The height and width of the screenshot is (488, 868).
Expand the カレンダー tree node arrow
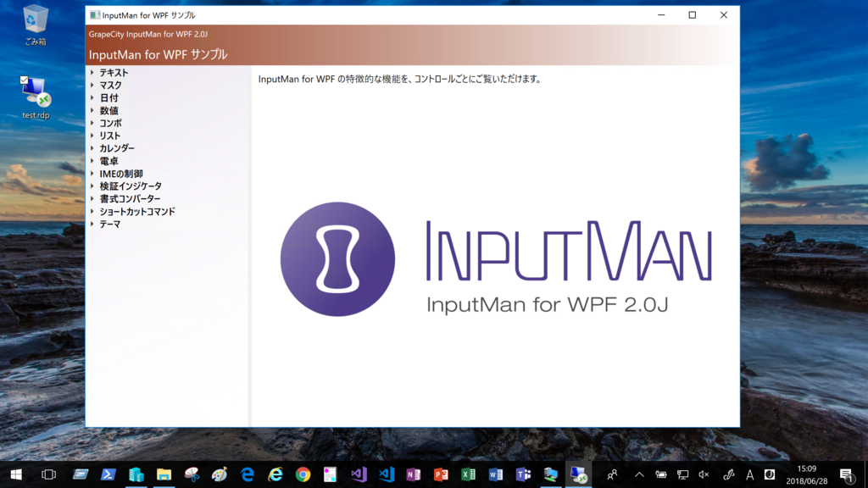point(92,148)
